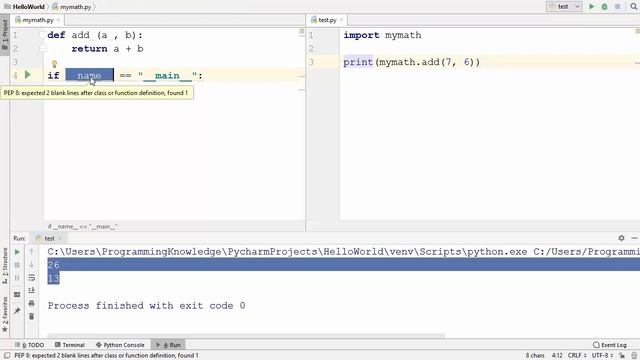This screenshot has width=640, height=360.
Task: Open the TODO tool window tab
Action: [x=29, y=345]
